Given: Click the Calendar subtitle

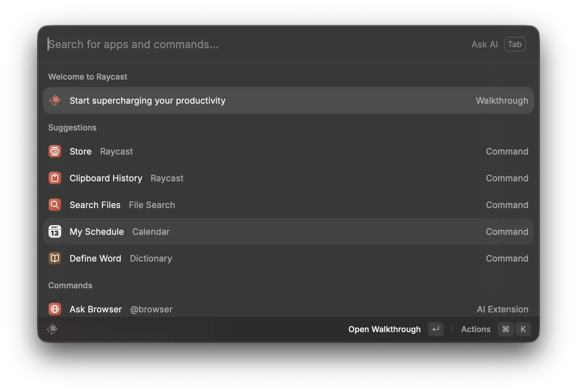Looking at the screenshot, I should click(151, 231).
